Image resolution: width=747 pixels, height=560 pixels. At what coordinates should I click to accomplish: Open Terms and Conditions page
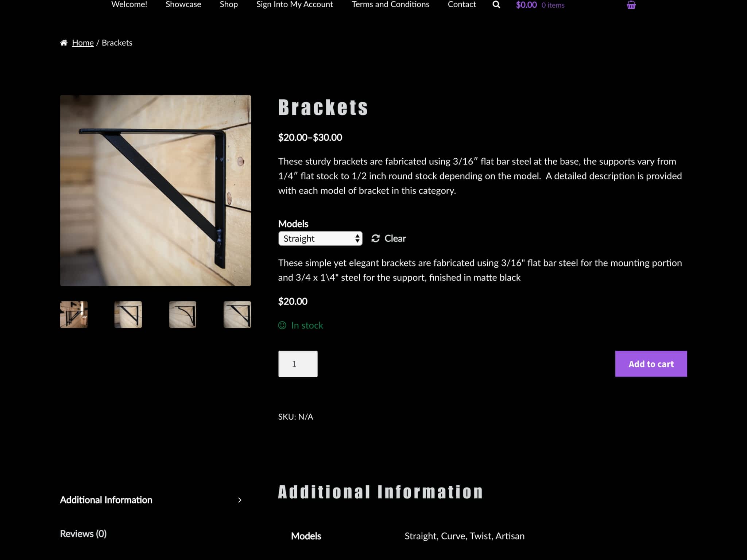click(x=390, y=5)
